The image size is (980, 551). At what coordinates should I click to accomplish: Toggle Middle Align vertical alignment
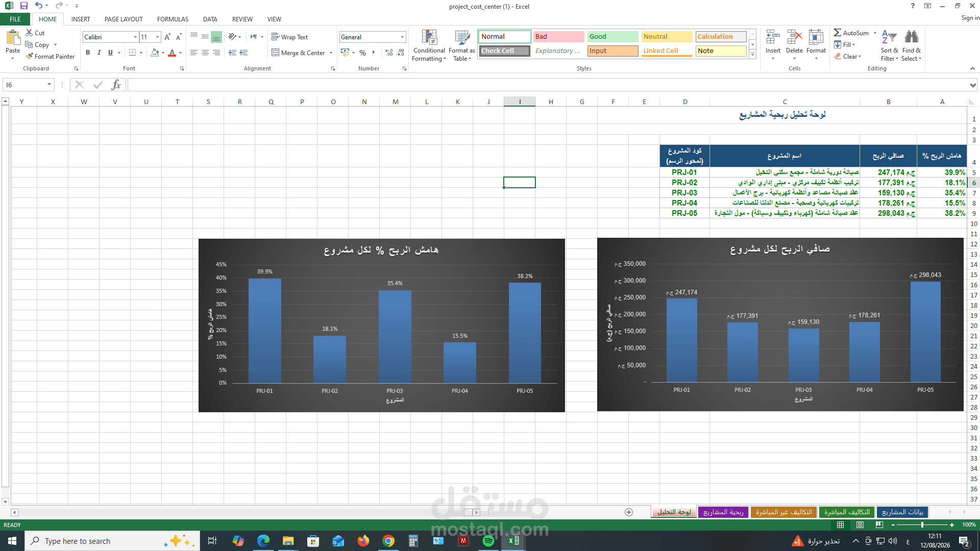click(x=205, y=37)
